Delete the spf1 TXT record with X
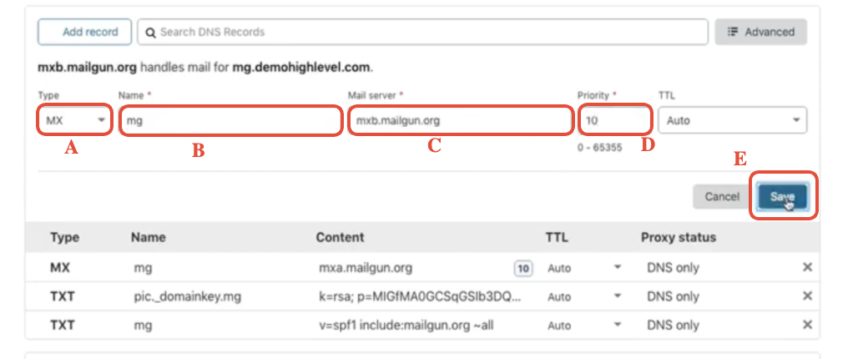 [x=807, y=325]
